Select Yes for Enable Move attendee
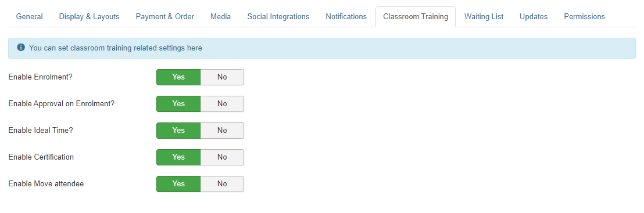Image resolution: width=644 pixels, height=213 pixels. point(178,184)
